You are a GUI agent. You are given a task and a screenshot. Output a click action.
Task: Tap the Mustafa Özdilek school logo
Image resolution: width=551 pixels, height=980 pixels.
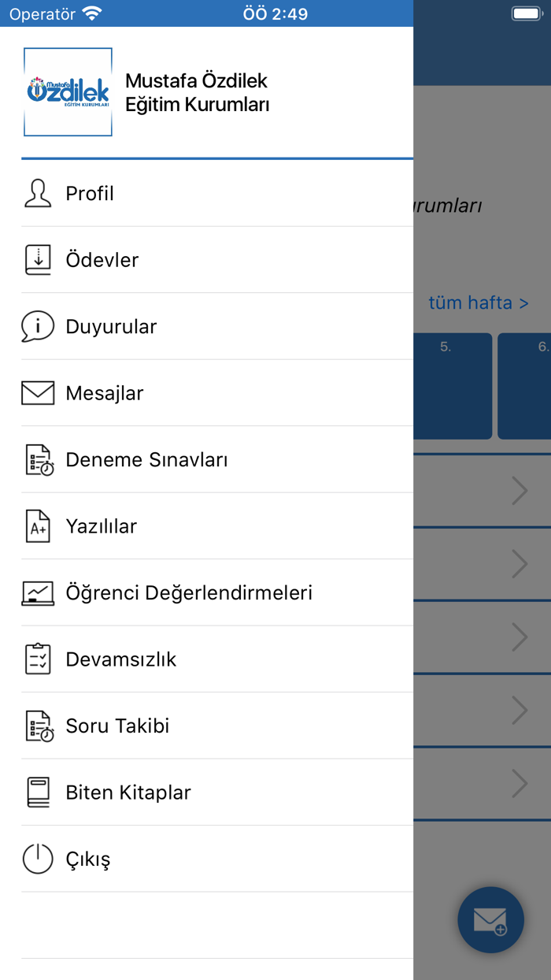tap(68, 91)
